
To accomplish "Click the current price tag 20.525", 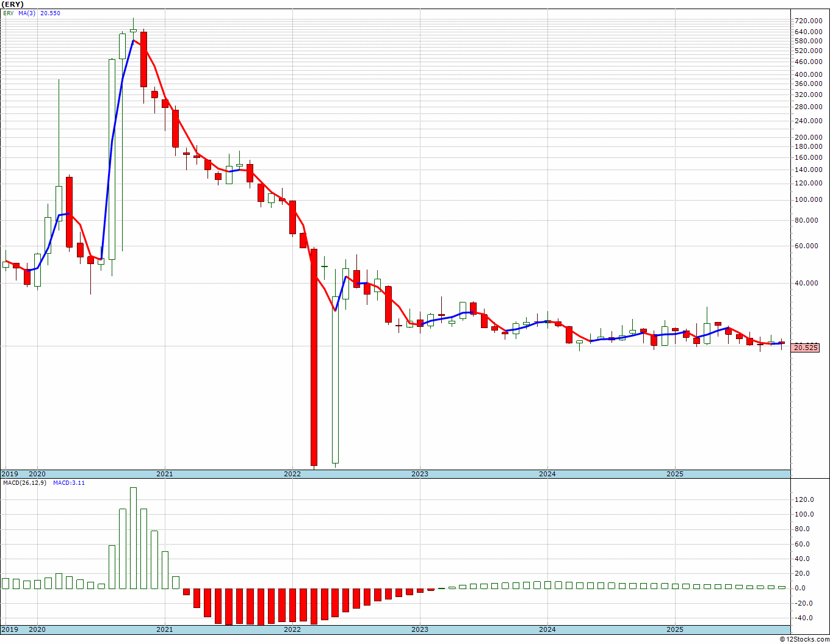I will point(805,348).
